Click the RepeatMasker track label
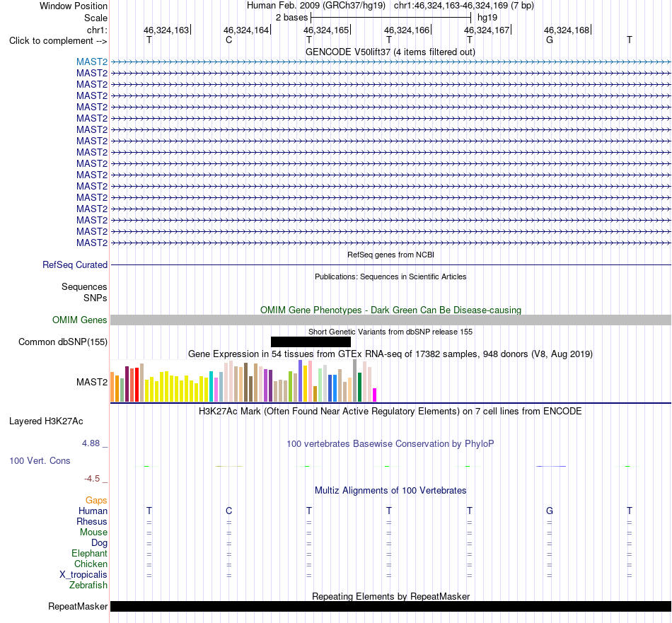Image resolution: width=672 pixels, height=623 pixels. point(78,606)
